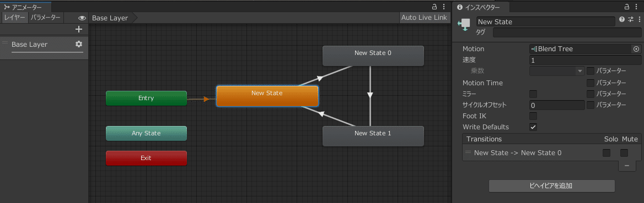Uncheck Write Defaults
The image size is (644, 203).
(533, 127)
